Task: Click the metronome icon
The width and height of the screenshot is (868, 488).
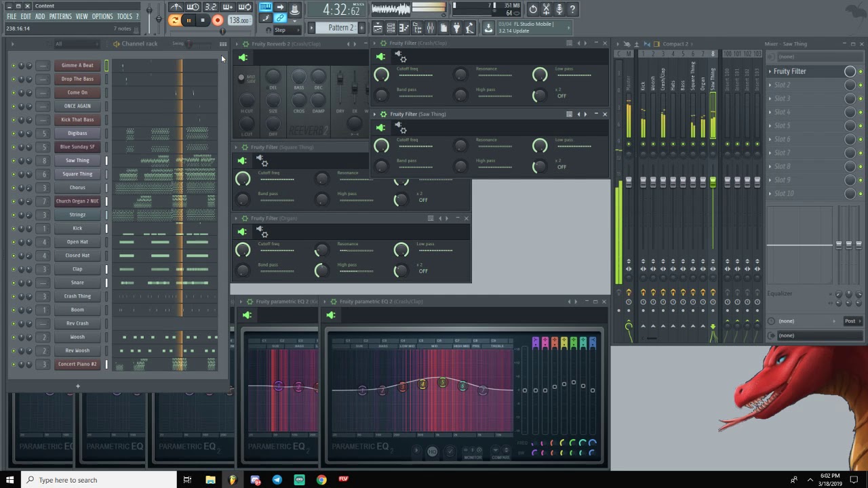Action: (x=176, y=7)
